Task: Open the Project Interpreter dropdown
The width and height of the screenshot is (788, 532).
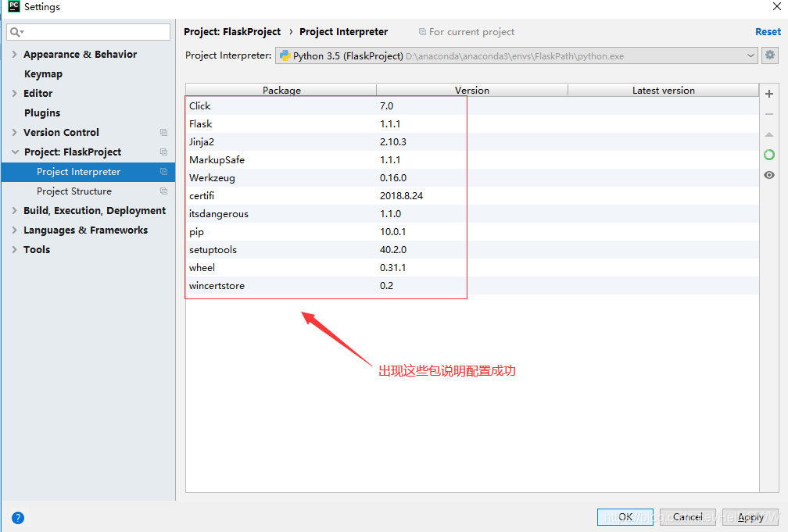Action: tap(517, 55)
